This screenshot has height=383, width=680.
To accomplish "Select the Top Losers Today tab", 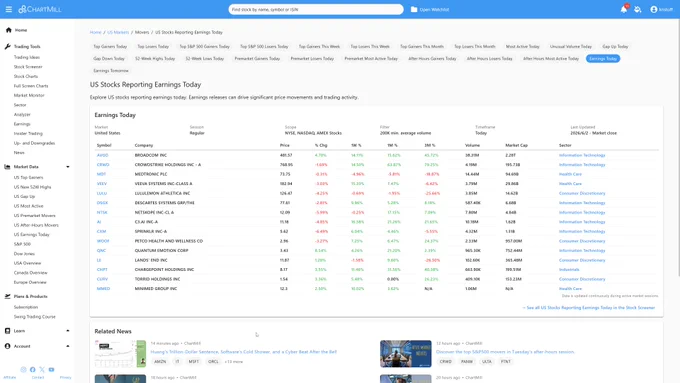I will click(153, 46).
